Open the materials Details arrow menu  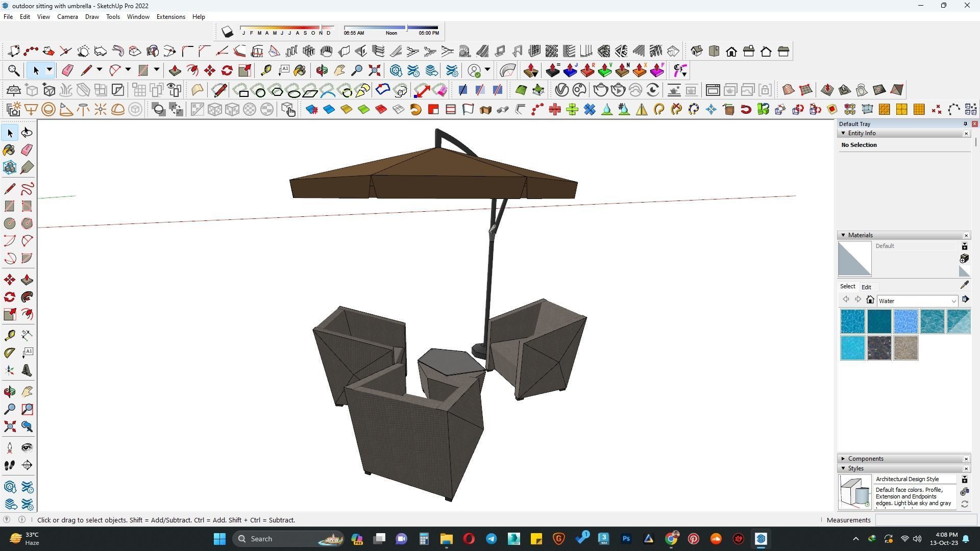pos(965,300)
